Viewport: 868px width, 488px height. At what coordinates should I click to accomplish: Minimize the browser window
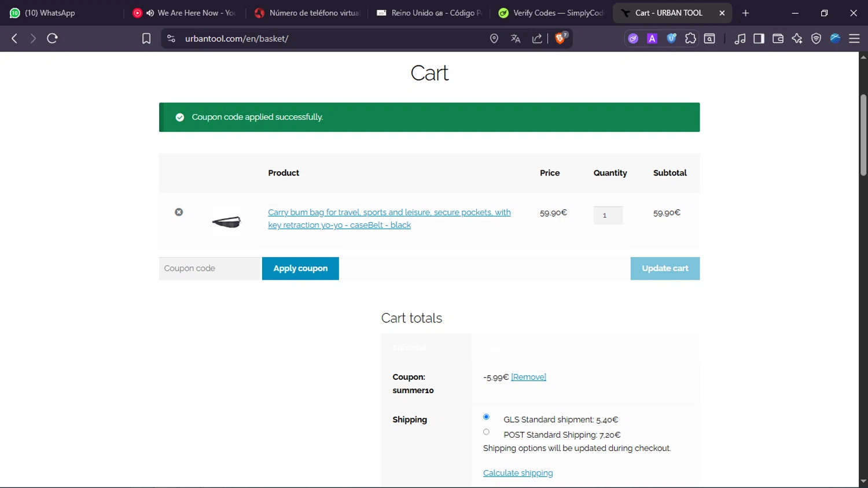click(x=795, y=13)
